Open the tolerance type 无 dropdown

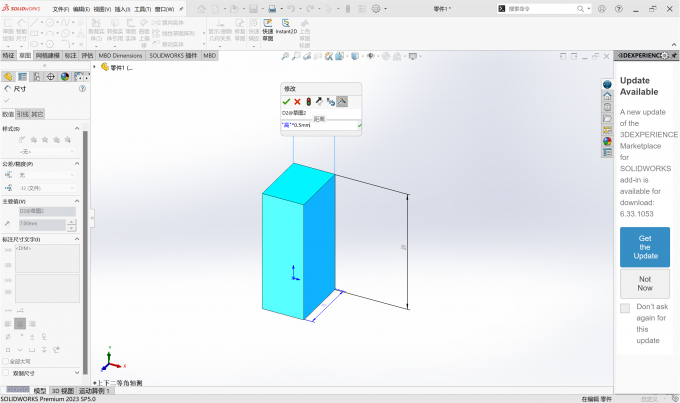[47, 175]
